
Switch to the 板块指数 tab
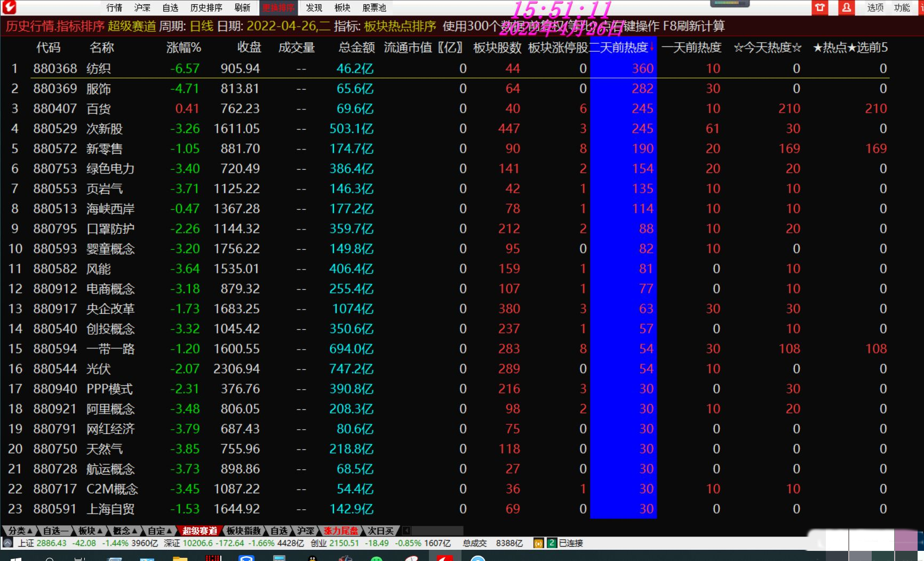coord(243,531)
